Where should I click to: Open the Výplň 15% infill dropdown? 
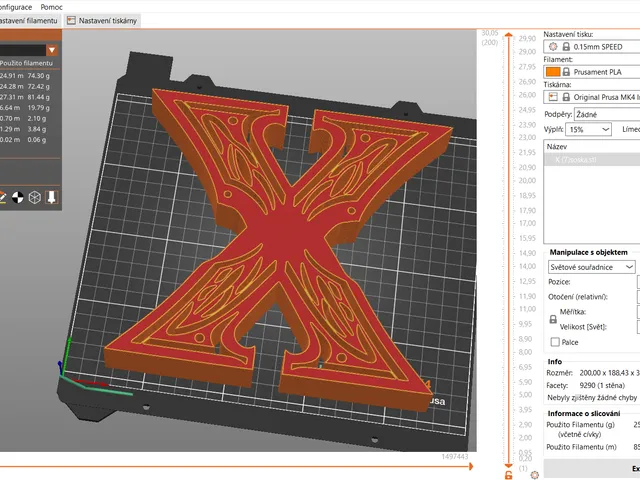point(588,129)
